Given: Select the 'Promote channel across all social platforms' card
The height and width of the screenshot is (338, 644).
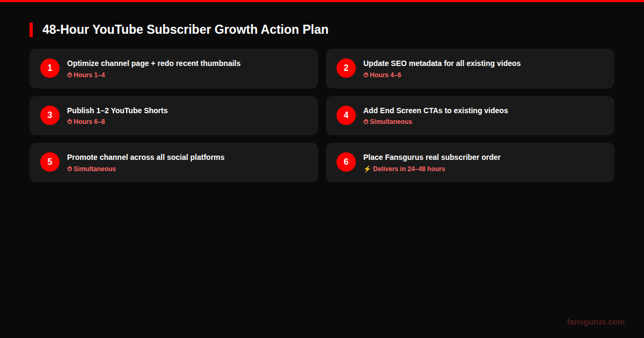Looking at the screenshot, I should [174, 163].
